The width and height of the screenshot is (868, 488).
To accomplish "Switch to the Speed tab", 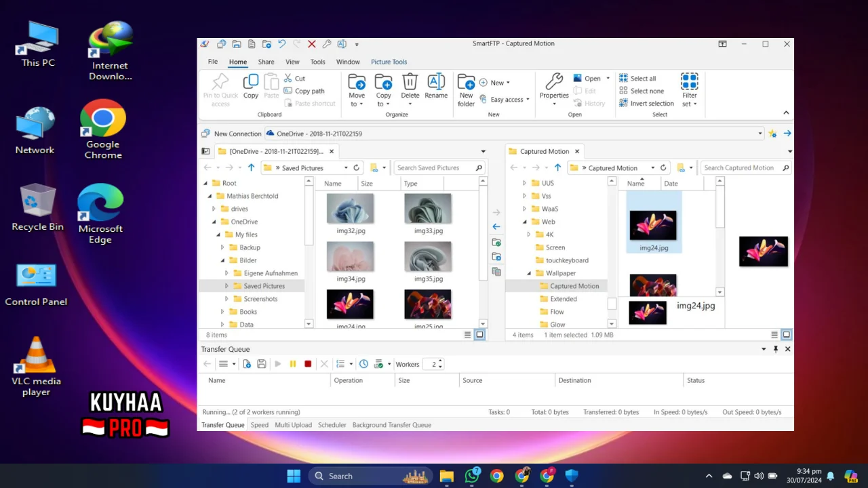I will [x=260, y=425].
